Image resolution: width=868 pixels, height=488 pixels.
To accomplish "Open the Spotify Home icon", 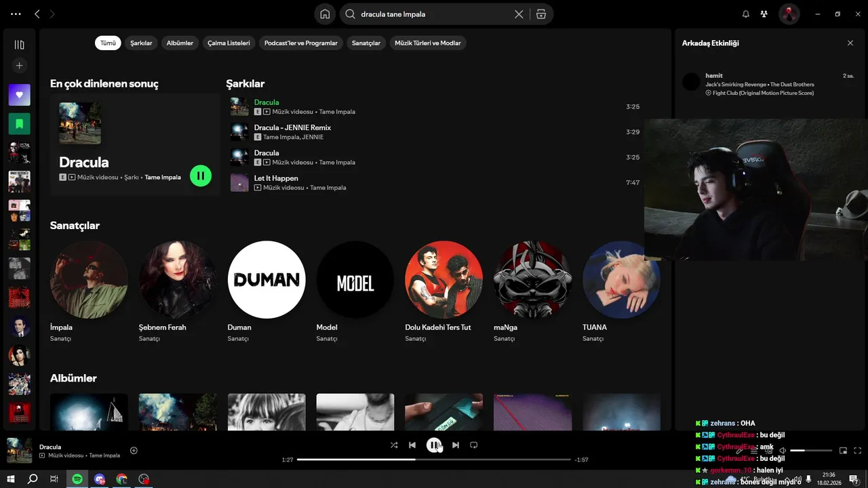I will click(x=325, y=14).
